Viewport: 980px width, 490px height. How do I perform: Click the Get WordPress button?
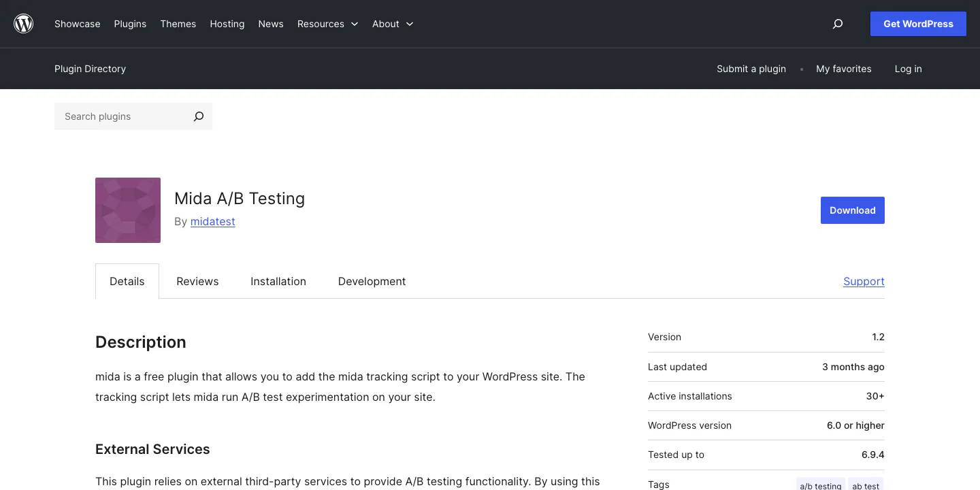click(918, 24)
